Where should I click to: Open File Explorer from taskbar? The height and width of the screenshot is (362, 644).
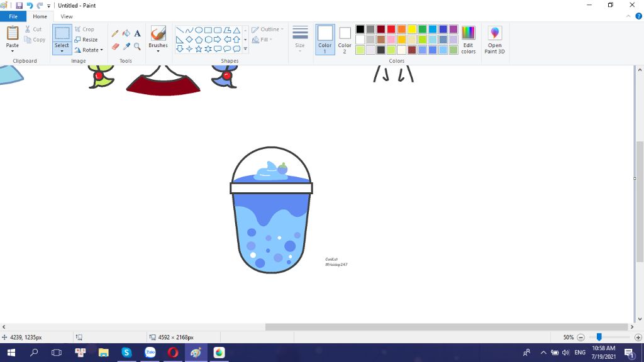pyautogui.click(x=104, y=353)
